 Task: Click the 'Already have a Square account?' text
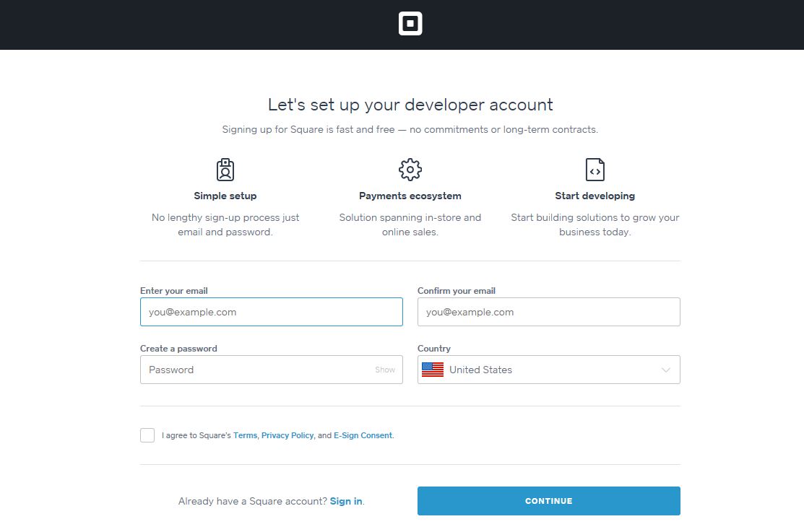click(252, 501)
